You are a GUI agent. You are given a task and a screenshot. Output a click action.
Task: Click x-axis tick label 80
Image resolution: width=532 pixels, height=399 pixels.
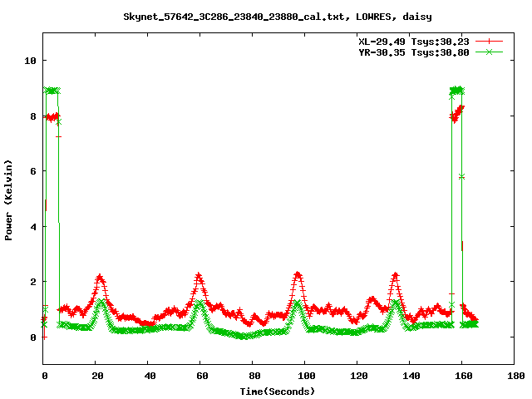(254, 376)
